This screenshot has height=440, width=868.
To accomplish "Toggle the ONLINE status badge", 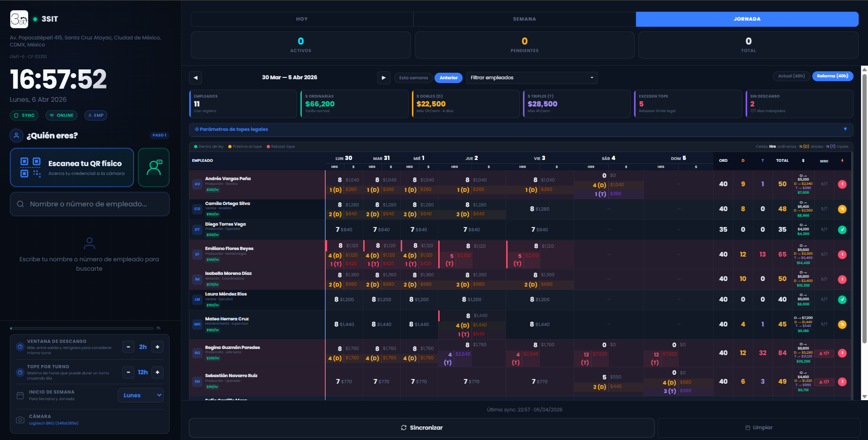I will click(61, 115).
